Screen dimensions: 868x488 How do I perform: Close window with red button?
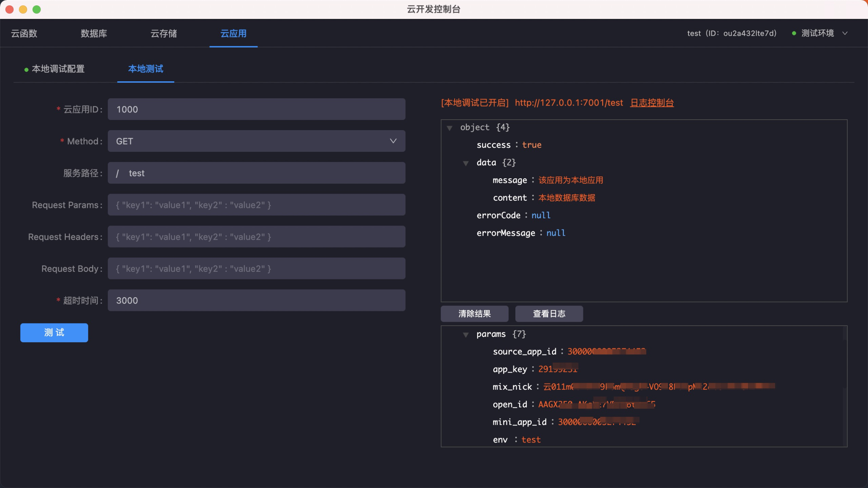click(x=10, y=9)
